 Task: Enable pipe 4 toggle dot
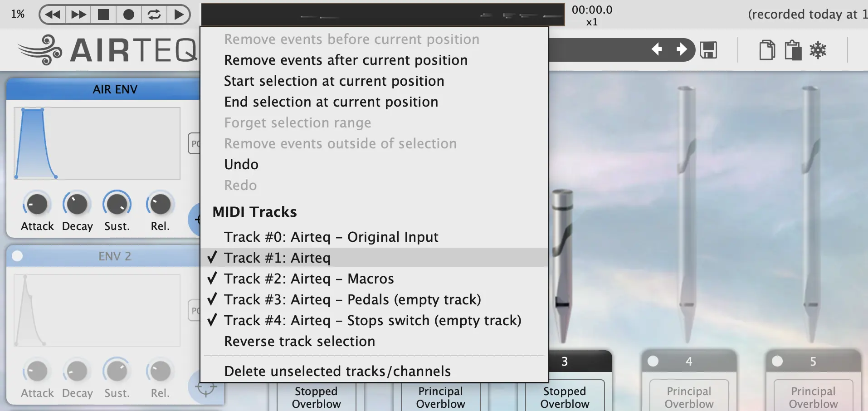click(653, 361)
